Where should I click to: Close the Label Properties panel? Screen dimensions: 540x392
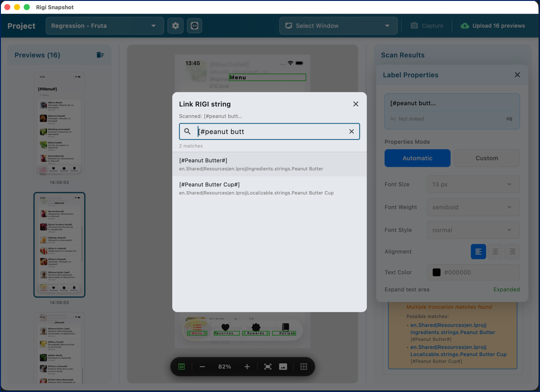click(517, 75)
